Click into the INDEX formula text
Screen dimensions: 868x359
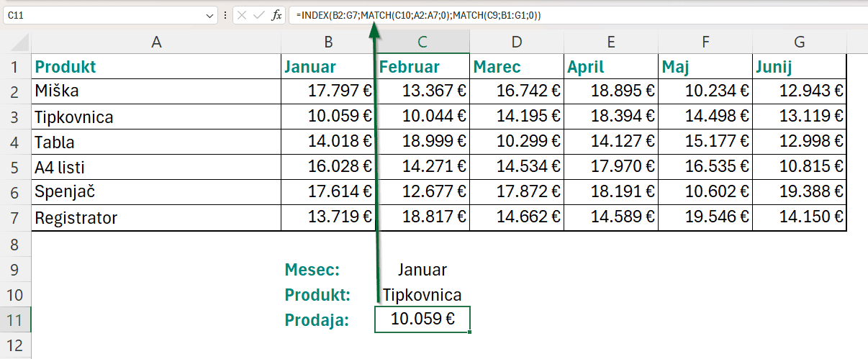click(417, 15)
